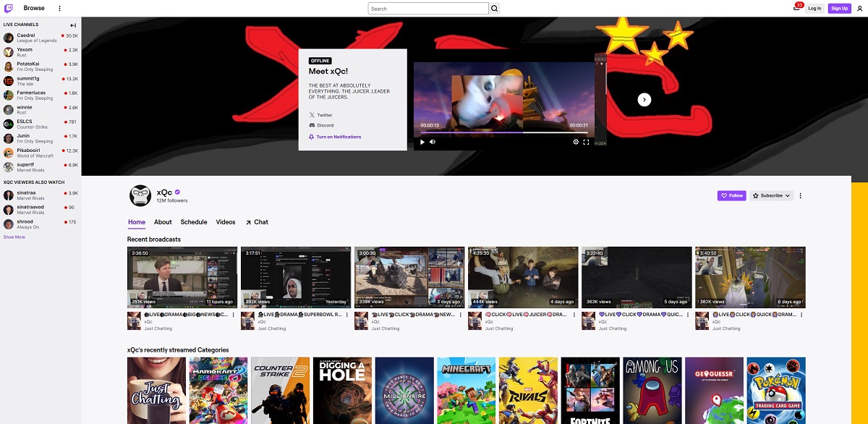Open Digging a Hole category card

343,390
